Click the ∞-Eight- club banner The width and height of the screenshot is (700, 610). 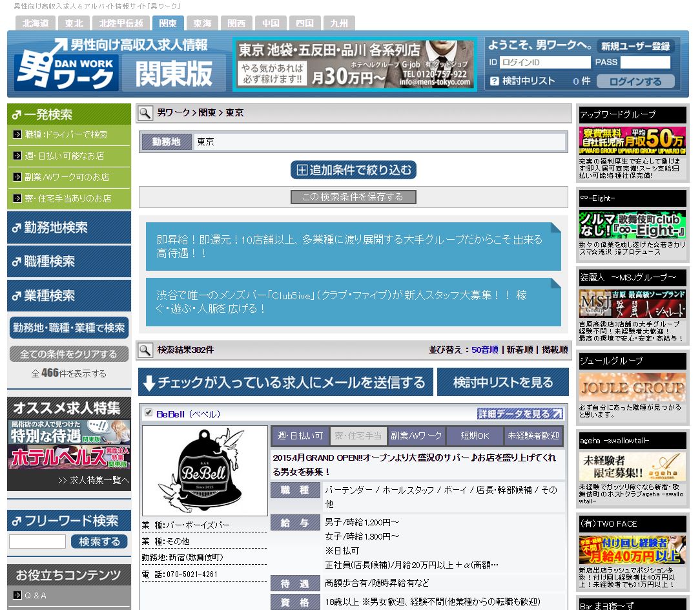coord(632,224)
